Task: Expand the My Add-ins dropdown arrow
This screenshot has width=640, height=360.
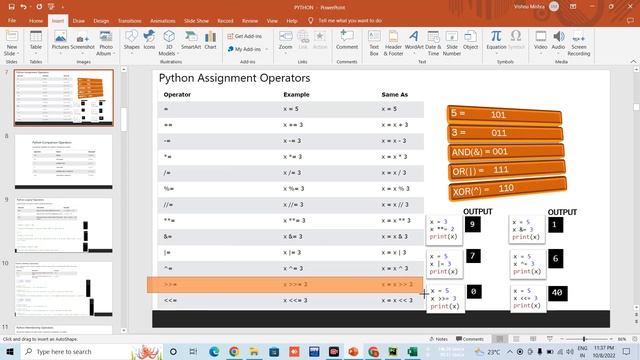Action: pyautogui.click(x=267, y=49)
